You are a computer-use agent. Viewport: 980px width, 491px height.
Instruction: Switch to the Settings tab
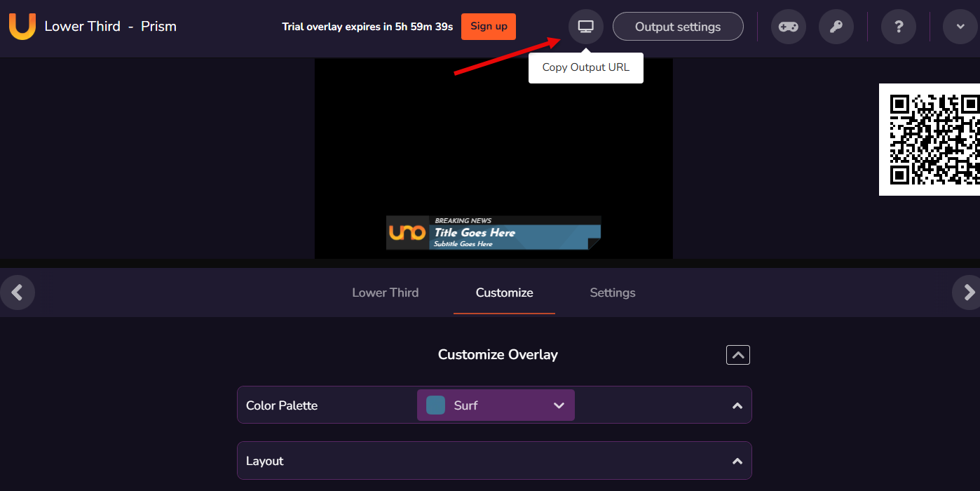click(612, 292)
